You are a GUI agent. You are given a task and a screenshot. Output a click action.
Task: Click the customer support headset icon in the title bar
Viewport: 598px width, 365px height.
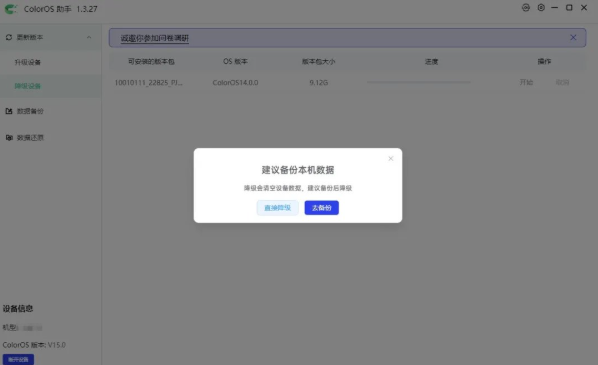pyautogui.click(x=526, y=8)
